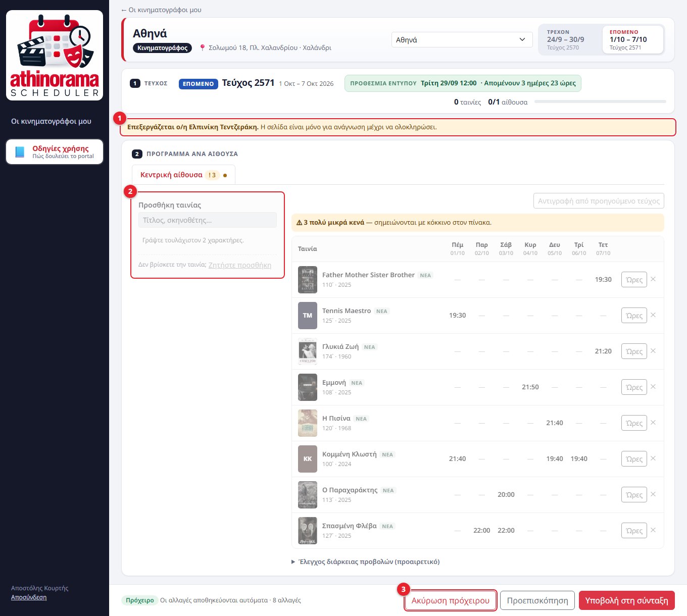Delete Η Πισίνα using its X icon
Screen dimensions: 687x616
(653, 423)
